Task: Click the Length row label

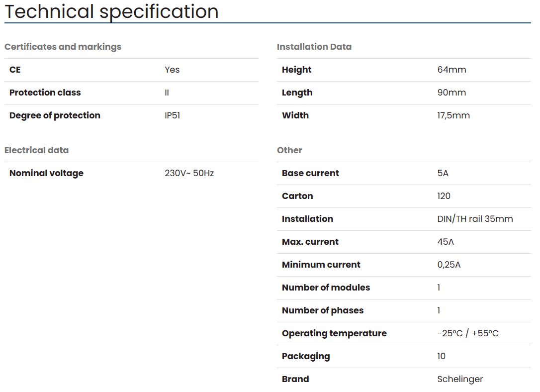Action: tap(297, 93)
